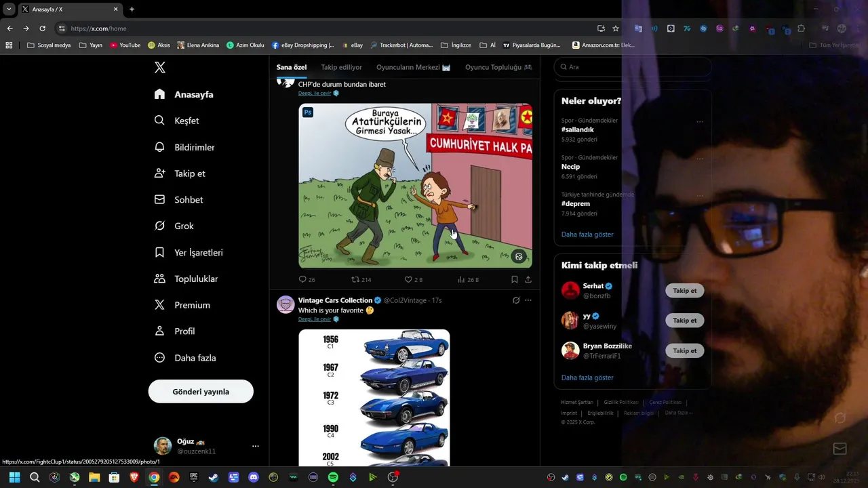Open Necip trending topic

pos(570,167)
